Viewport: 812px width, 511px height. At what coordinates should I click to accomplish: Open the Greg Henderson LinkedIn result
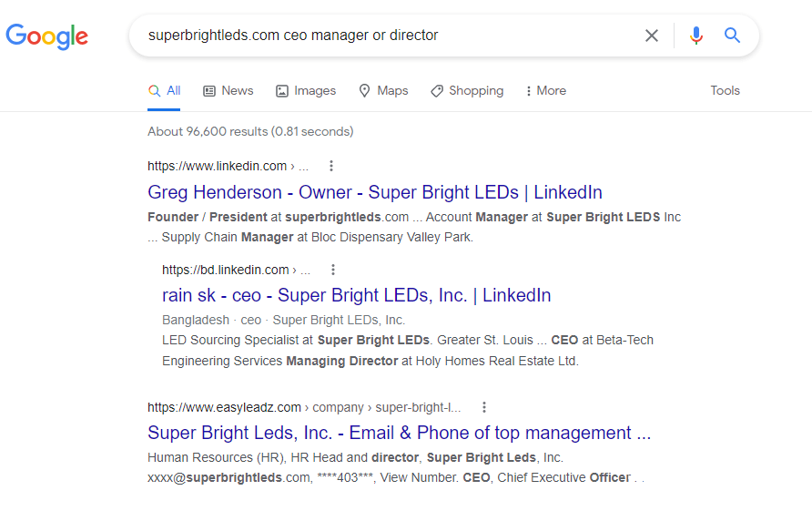375,192
